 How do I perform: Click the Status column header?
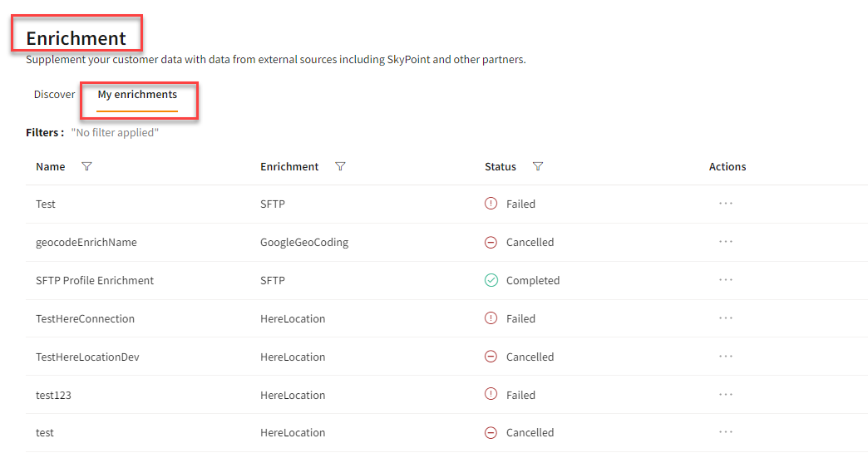[501, 167]
